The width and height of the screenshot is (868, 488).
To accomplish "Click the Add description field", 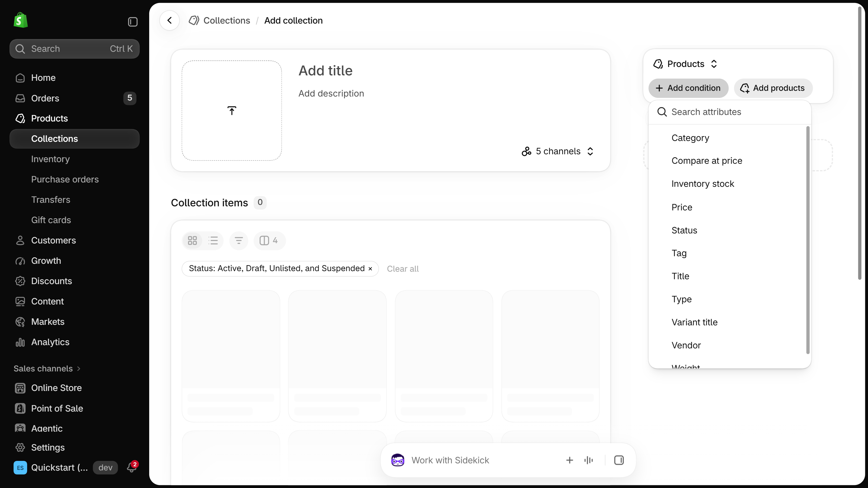I will point(331,94).
